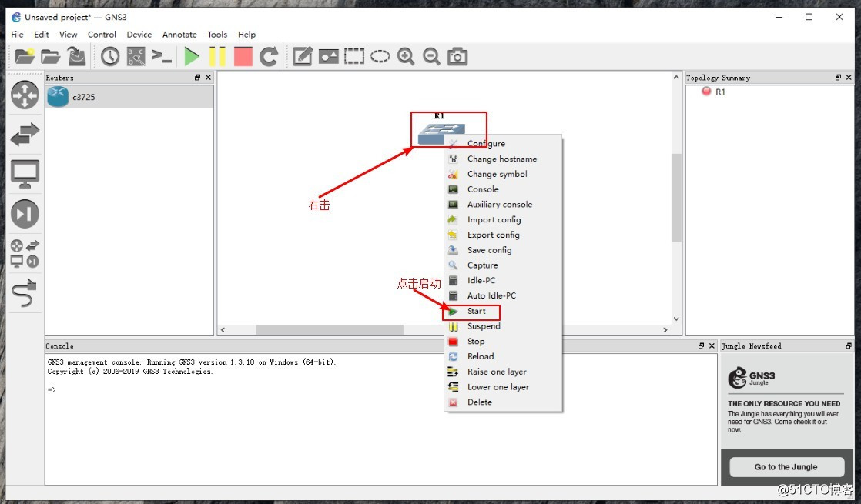This screenshot has height=504, width=861.
Task: Click Go to the Jungle button
Action: 786,467
